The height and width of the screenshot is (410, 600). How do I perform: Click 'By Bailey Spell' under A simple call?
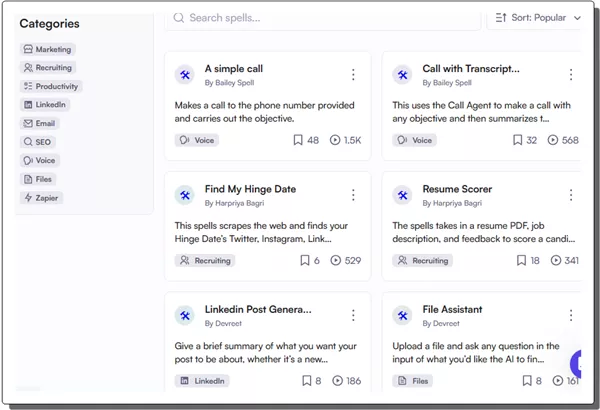tap(229, 83)
